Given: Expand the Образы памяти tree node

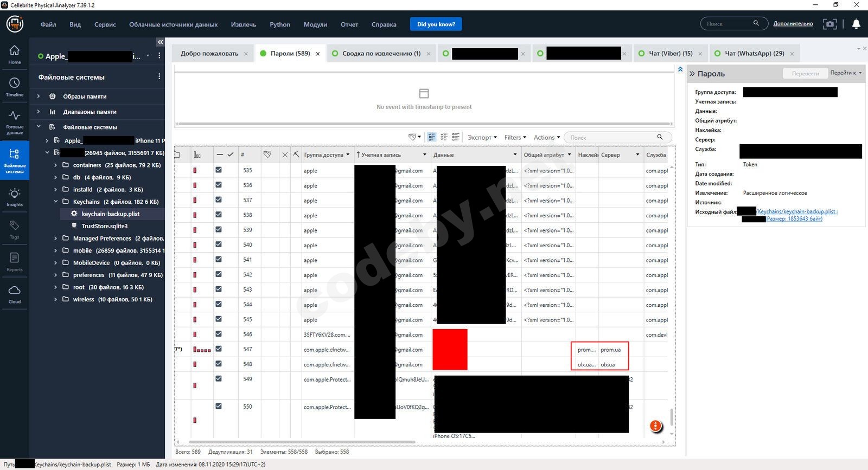Looking at the screenshot, I should [x=39, y=96].
